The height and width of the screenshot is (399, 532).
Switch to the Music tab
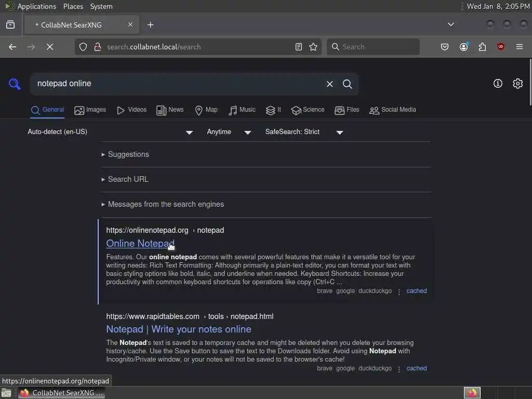[x=242, y=110]
